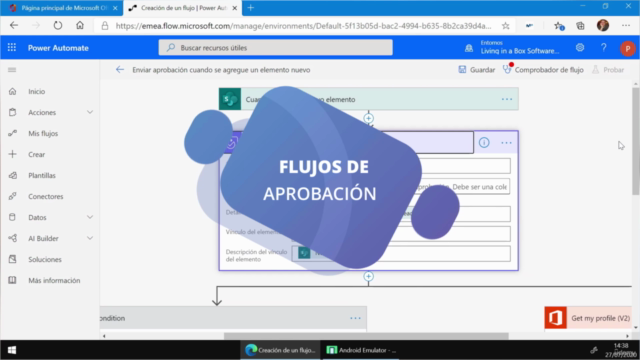Click the vertical scrollbar of canvas
Image resolution: width=640 pixels, height=360 pixels.
coord(636,141)
